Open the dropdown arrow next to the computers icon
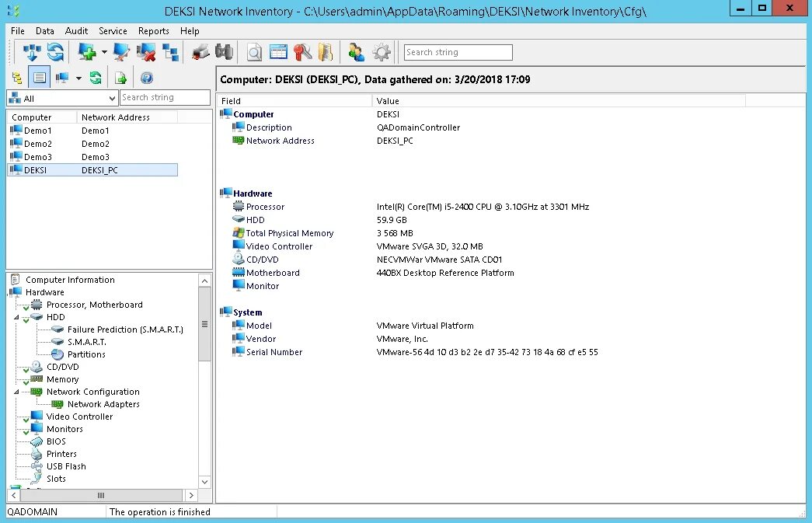Image resolution: width=812 pixels, height=523 pixels. (x=78, y=78)
